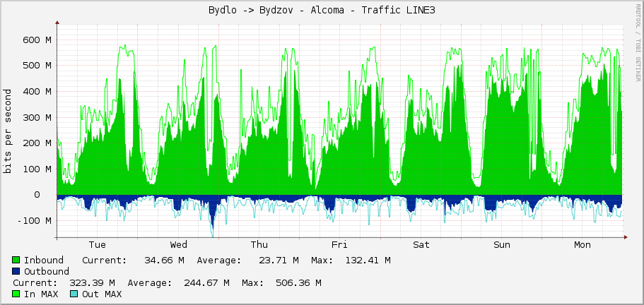The image size is (644, 305).
Task: Click the red arrowhead ending the x-axis
Action: [x=626, y=237]
